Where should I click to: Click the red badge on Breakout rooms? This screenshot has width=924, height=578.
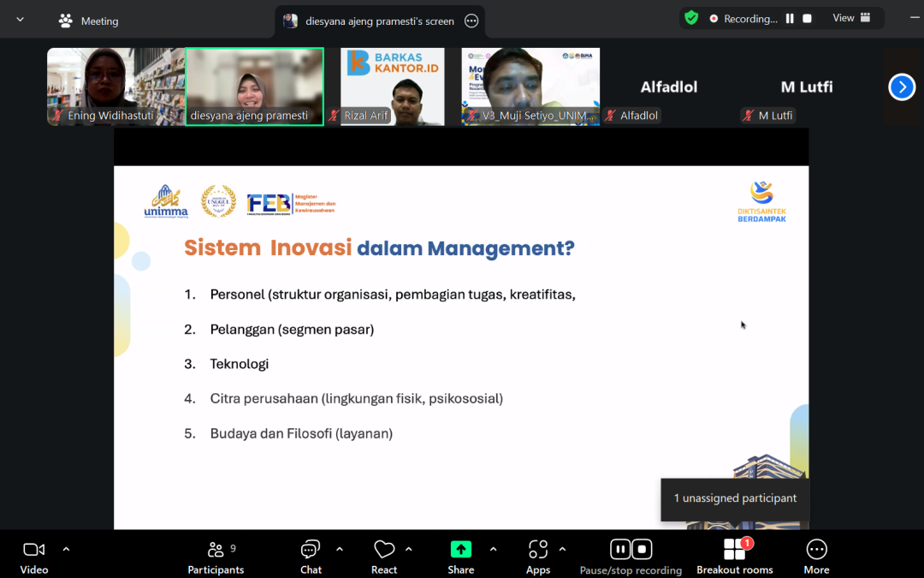pos(747,543)
